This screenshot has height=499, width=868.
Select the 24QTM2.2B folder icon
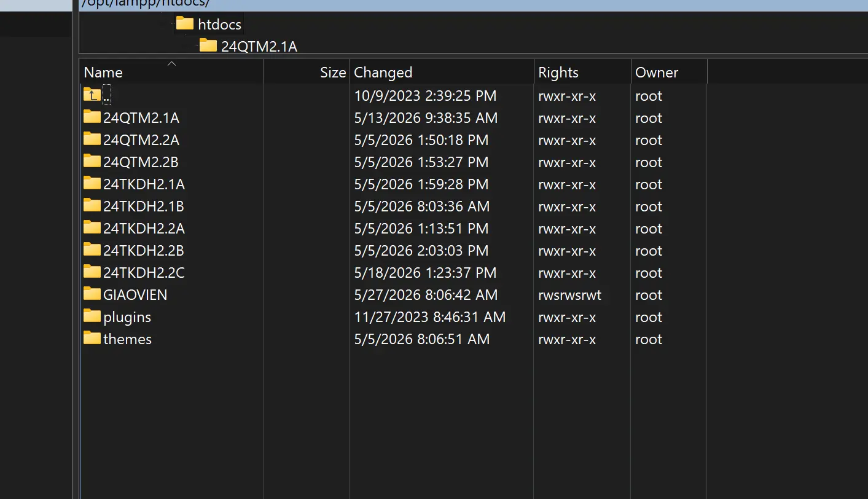click(x=92, y=161)
